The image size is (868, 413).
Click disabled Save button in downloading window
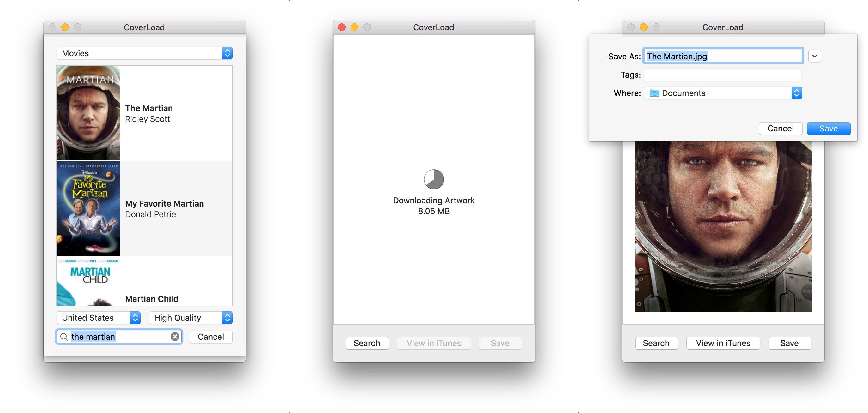pos(500,343)
